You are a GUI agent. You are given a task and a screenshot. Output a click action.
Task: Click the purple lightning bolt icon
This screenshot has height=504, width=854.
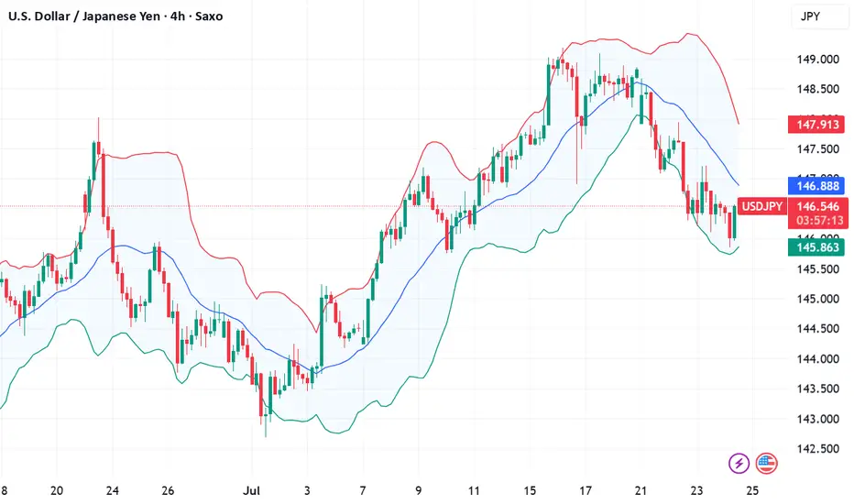pyautogui.click(x=739, y=464)
